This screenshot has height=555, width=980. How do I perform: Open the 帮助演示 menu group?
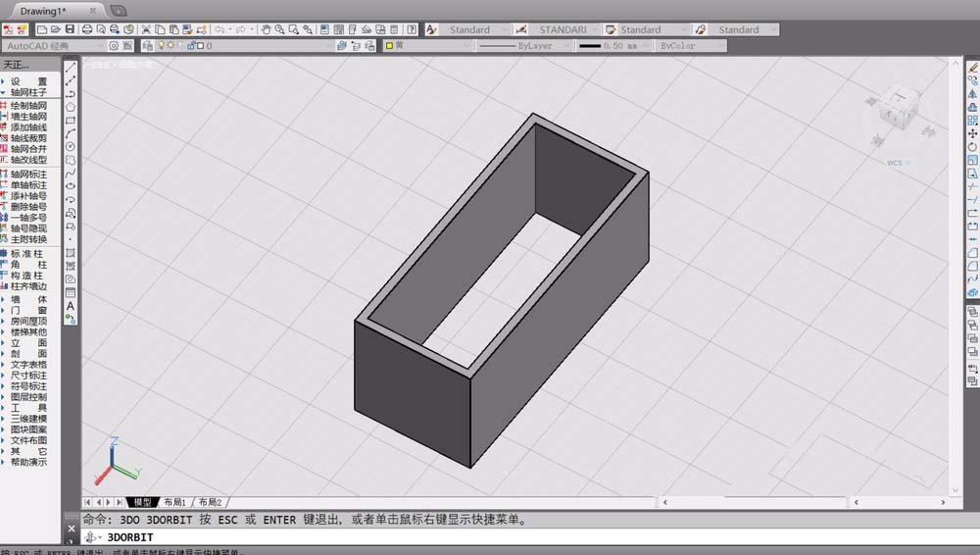pyautogui.click(x=28, y=462)
